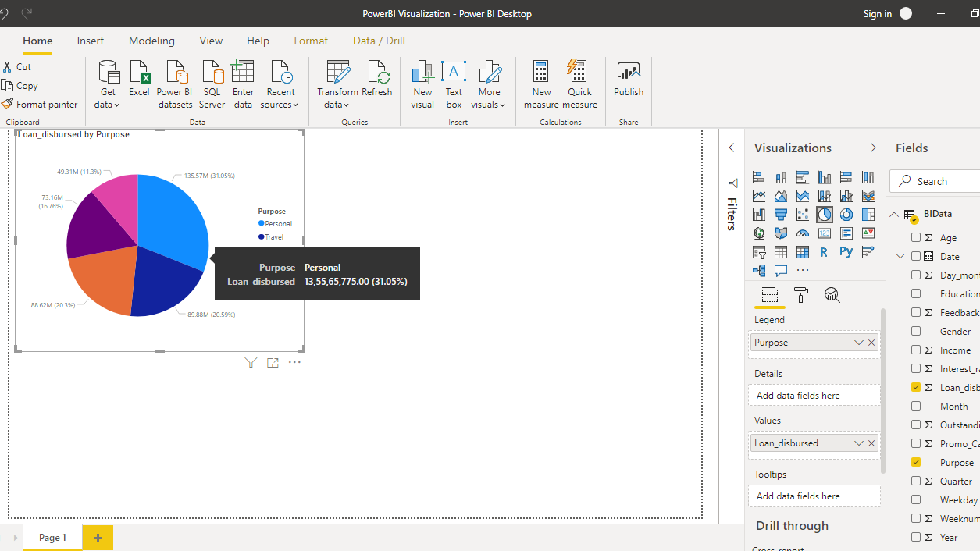Click the Refresh data button
Screen dimensions: 980x551
[377, 80]
